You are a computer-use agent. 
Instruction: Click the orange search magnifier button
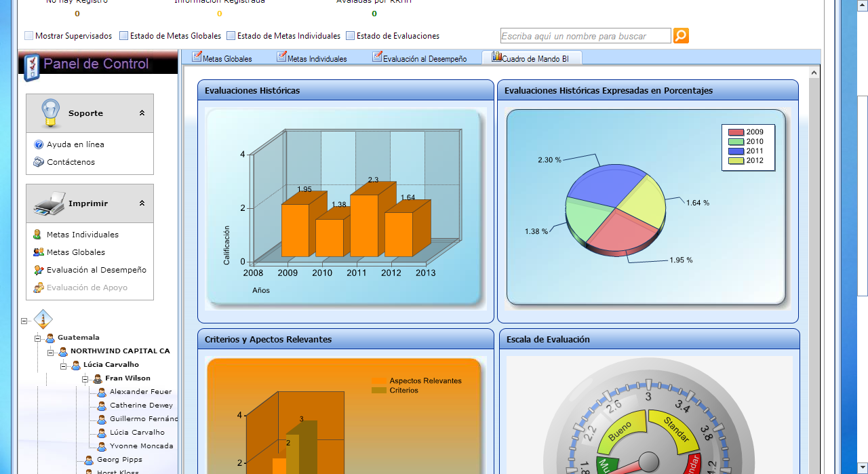[x=681, y=36]
